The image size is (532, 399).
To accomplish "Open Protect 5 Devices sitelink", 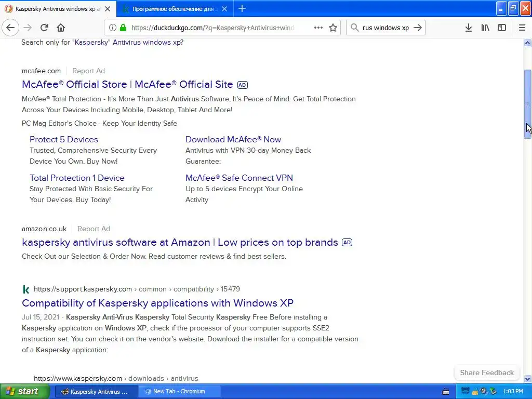I will 64,139.
